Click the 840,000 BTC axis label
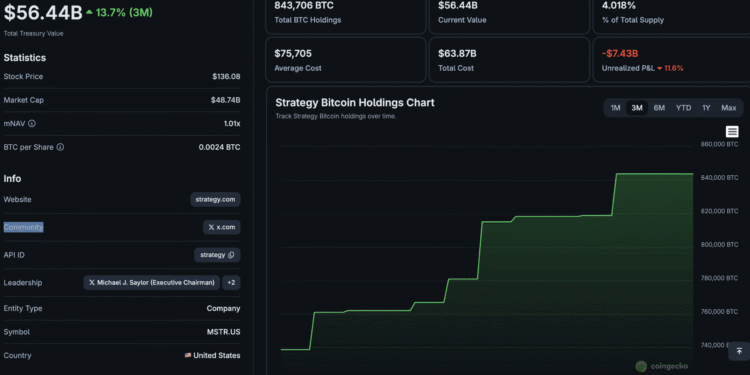This screenshot has width=750, height=375. 719,177
